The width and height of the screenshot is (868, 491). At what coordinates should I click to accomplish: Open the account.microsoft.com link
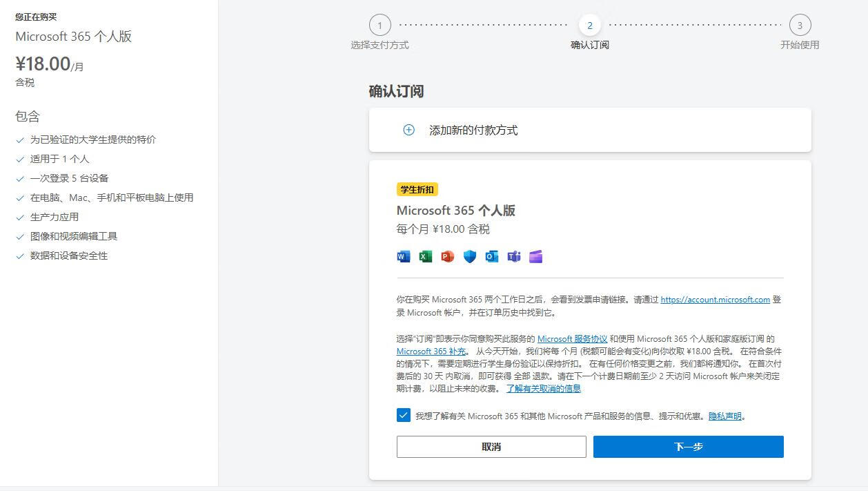pyautogui.click(x=715, y=300)
